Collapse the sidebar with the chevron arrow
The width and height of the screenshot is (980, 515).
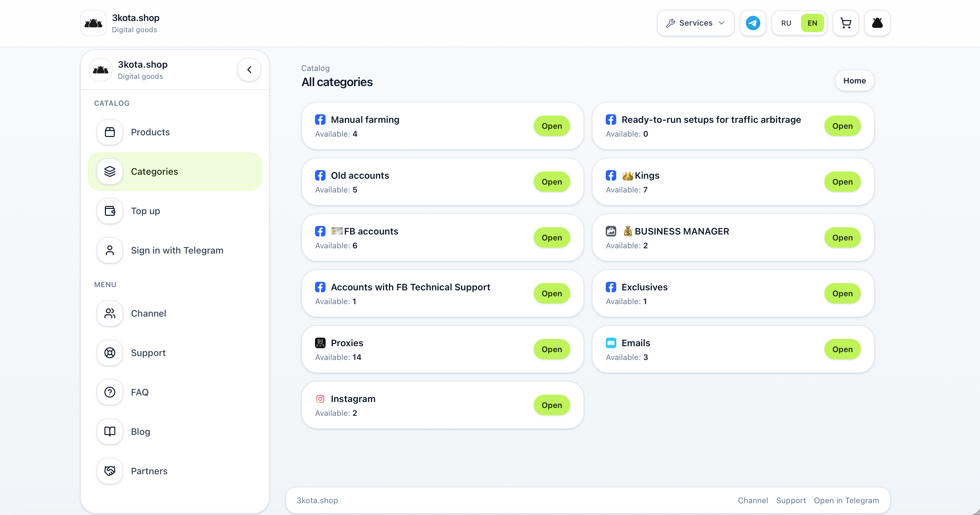click(x=249, y=70)
